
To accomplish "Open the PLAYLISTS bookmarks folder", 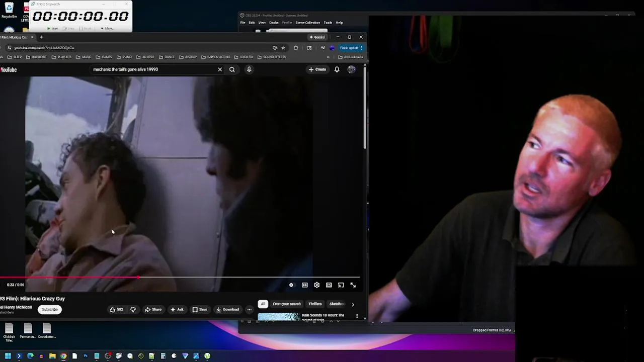I will tap(62, 57).
